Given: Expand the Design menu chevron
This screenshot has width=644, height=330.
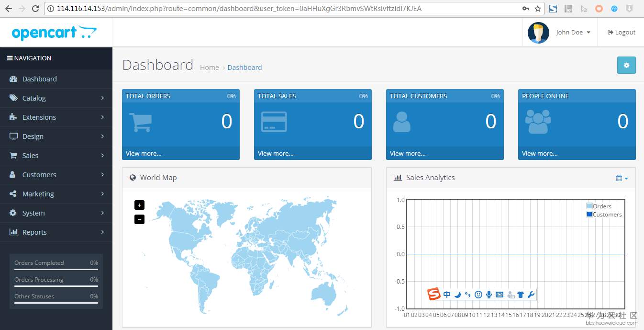Looking at the screenshot, I should [x=102, y=136].
